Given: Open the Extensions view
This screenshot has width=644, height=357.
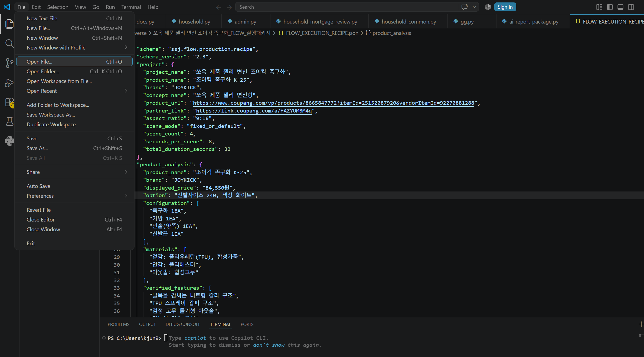Looking at the screenshot, I should (9, 103).
